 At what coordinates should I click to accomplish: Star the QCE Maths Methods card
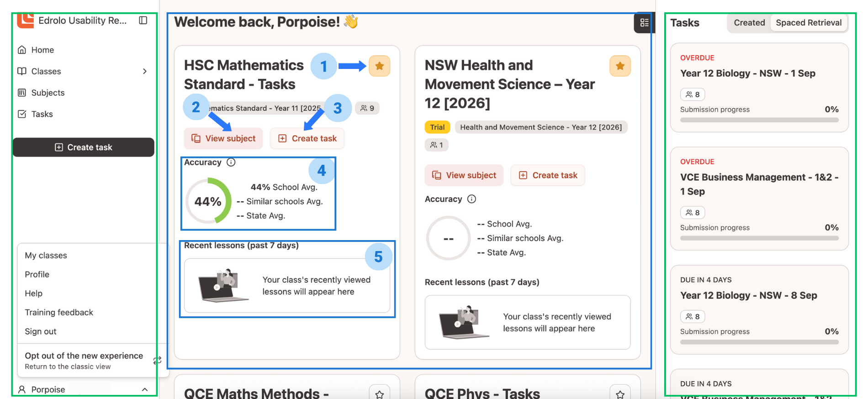[x=380, y=394]
